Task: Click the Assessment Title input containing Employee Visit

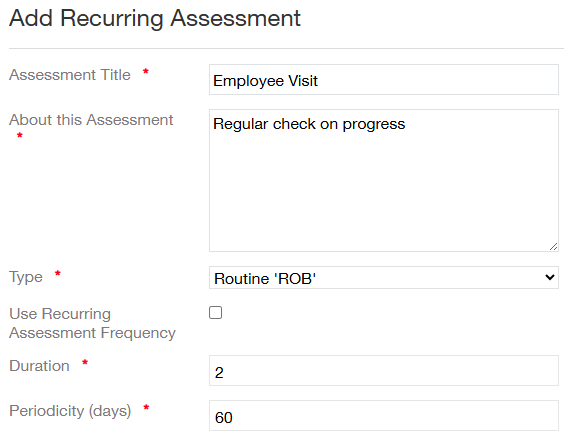Action: click(x=383, y=80)
